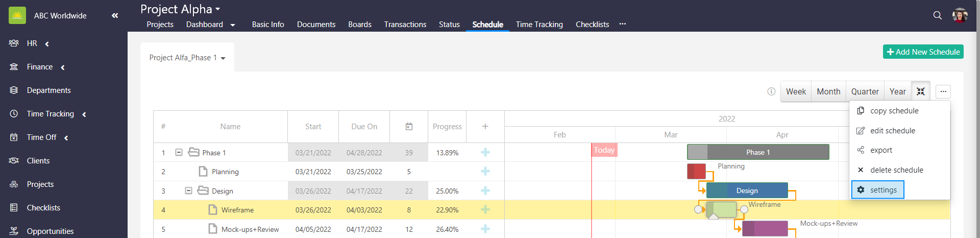The width and height of the screenshot is (980, 238).
Task: Go to Clients in sidebar
Action: tap(38, 161)
